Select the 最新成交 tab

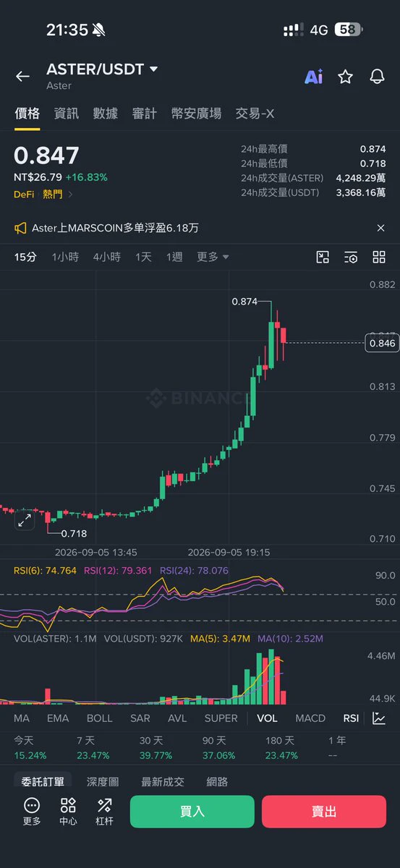click(163, 781)
